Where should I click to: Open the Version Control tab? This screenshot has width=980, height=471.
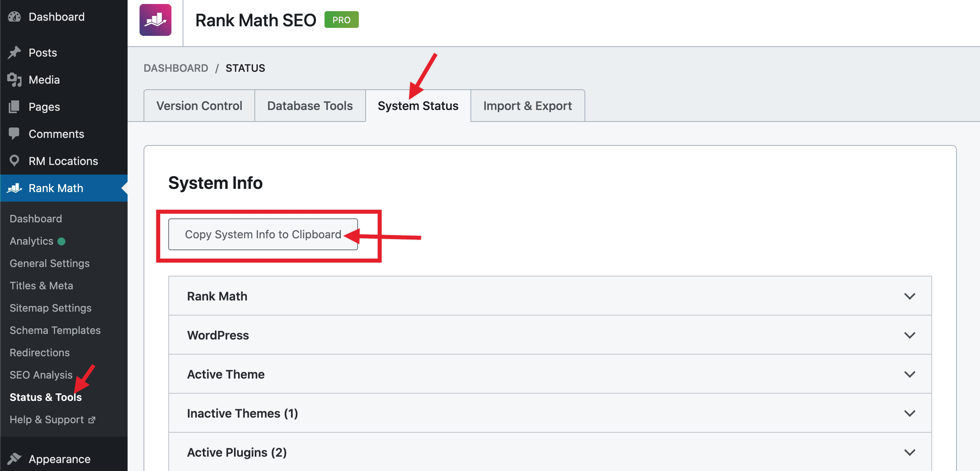pyautogui.click(x=199, y=106)
